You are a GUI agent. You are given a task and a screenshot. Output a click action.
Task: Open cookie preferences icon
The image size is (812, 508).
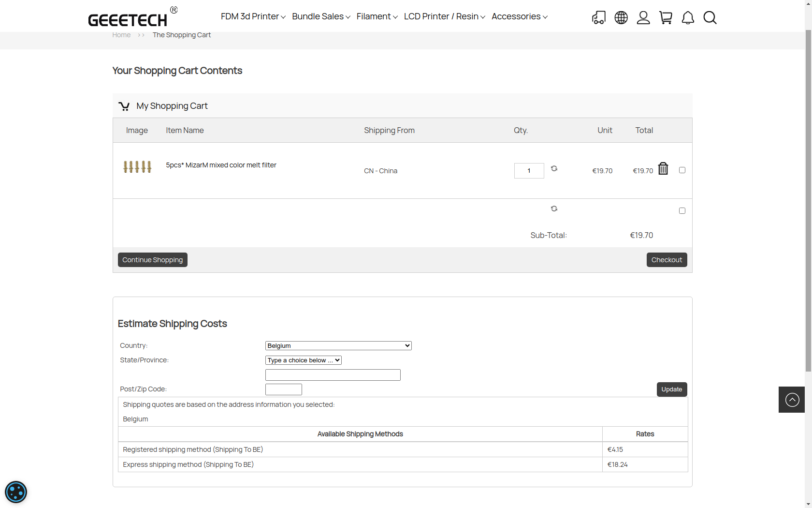[16, 493]
